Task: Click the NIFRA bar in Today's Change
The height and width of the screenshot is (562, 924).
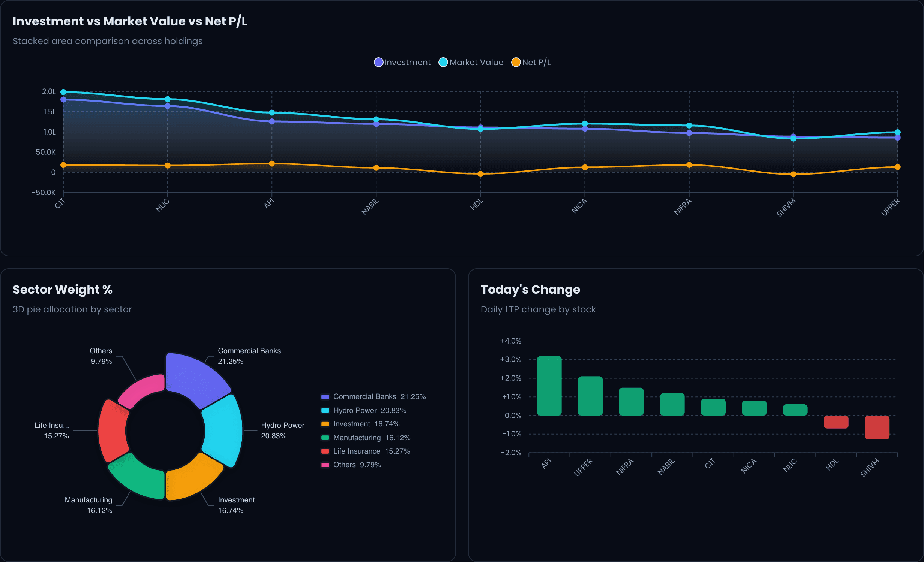Action: (631, 401)
